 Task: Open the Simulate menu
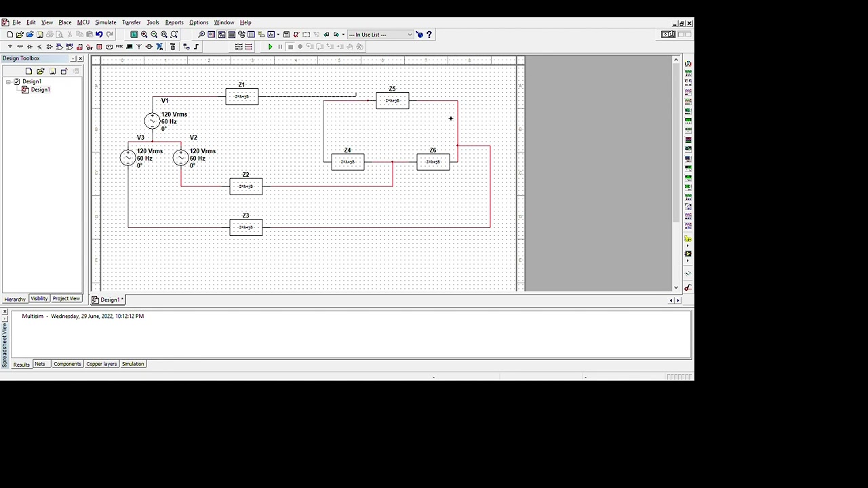[x=105, y=22]
